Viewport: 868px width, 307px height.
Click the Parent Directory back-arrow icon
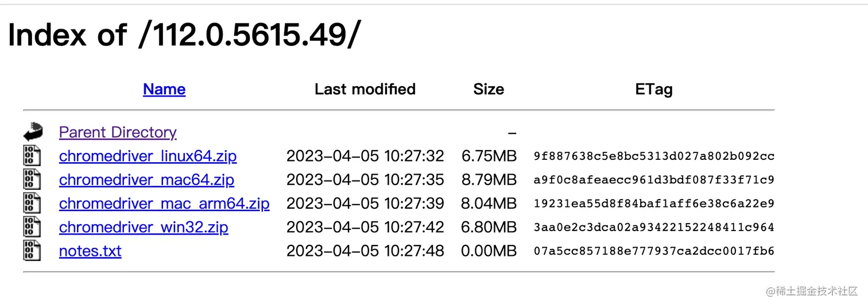pyautogui.click(x=33, y=132)
